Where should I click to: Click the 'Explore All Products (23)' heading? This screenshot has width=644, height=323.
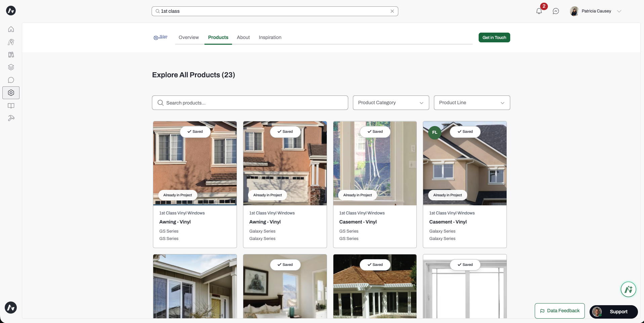point(194,75)
